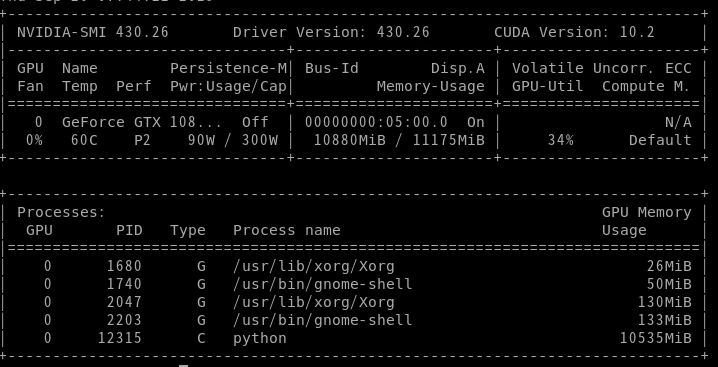Select the Volatile Uncorr. ECC header
Screen dimensions: 718x367
(601, 68)
